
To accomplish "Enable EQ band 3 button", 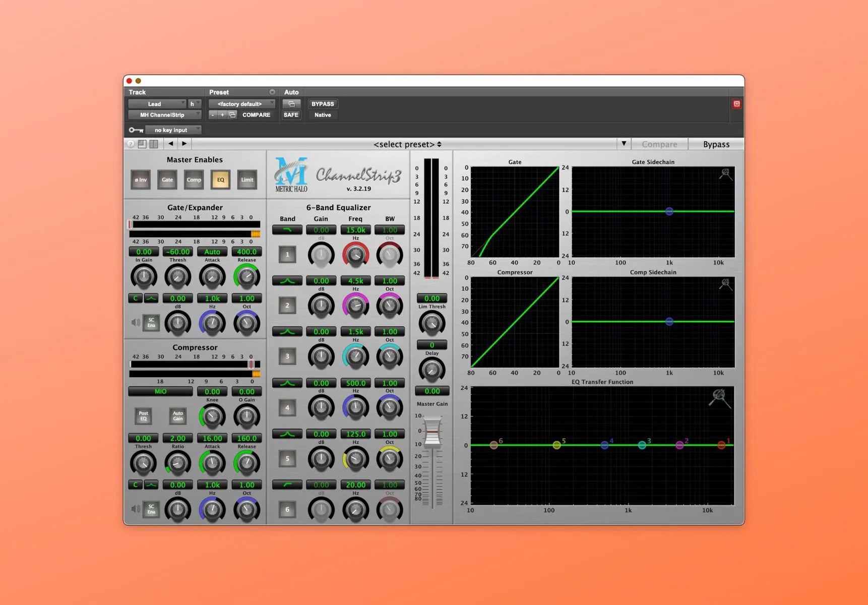I will pos(288,356).
